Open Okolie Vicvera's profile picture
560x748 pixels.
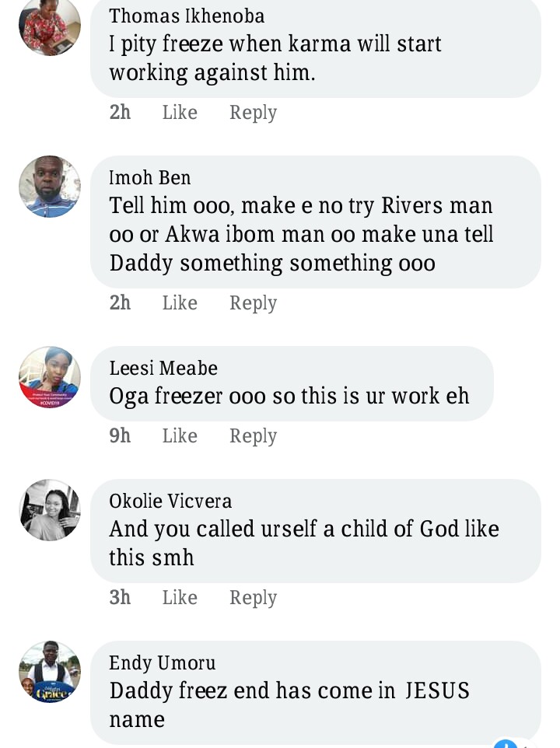(50, 510)
